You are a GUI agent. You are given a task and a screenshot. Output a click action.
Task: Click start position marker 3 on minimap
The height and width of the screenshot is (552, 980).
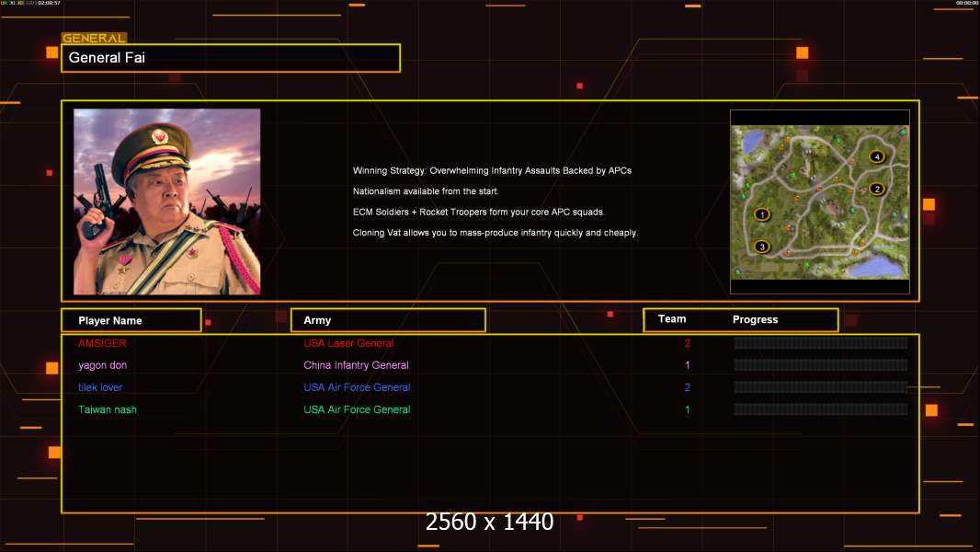pyautogui.click(x=761, y=247)
